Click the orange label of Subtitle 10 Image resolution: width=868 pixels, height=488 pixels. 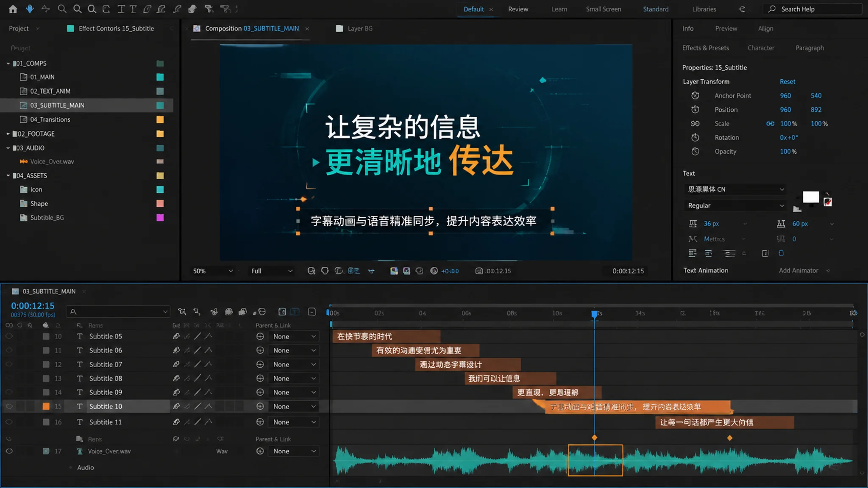click(x=46, y=406)
